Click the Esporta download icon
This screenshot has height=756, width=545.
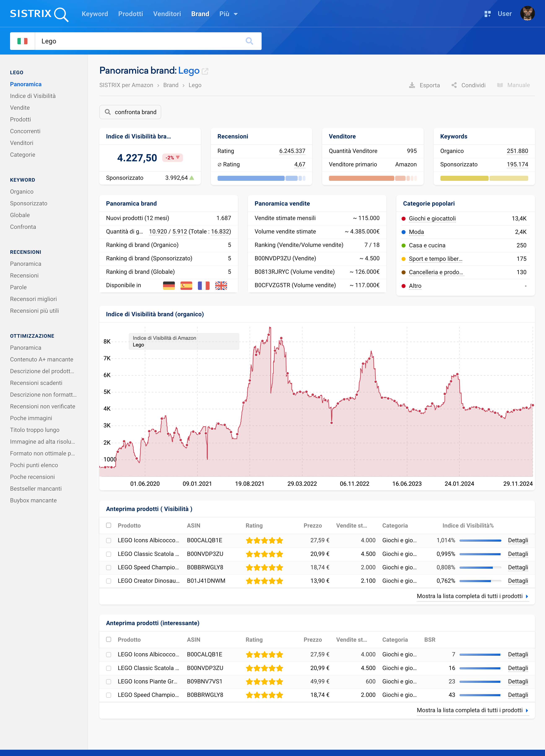click(412, 85)
